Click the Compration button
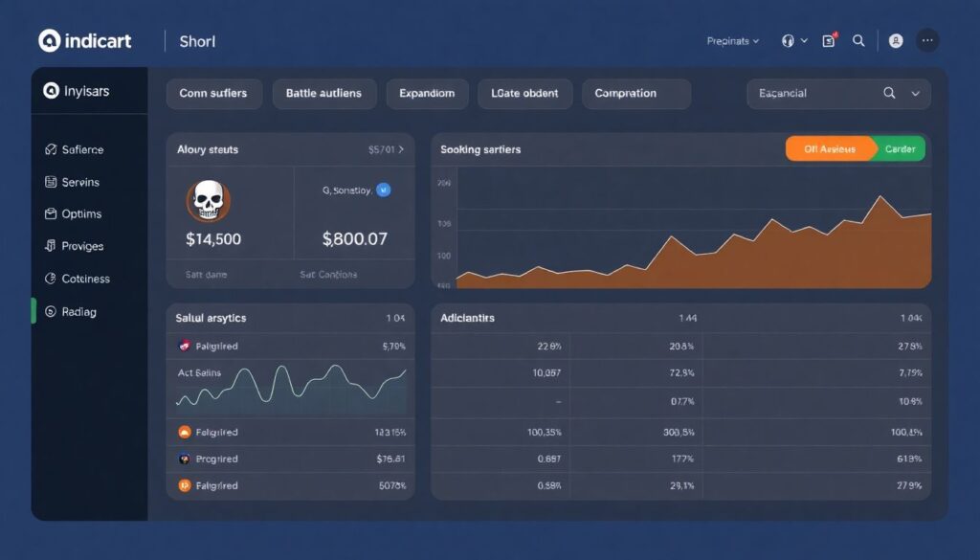The width and height of the screenshot is (980, 560). pos(635,94)
